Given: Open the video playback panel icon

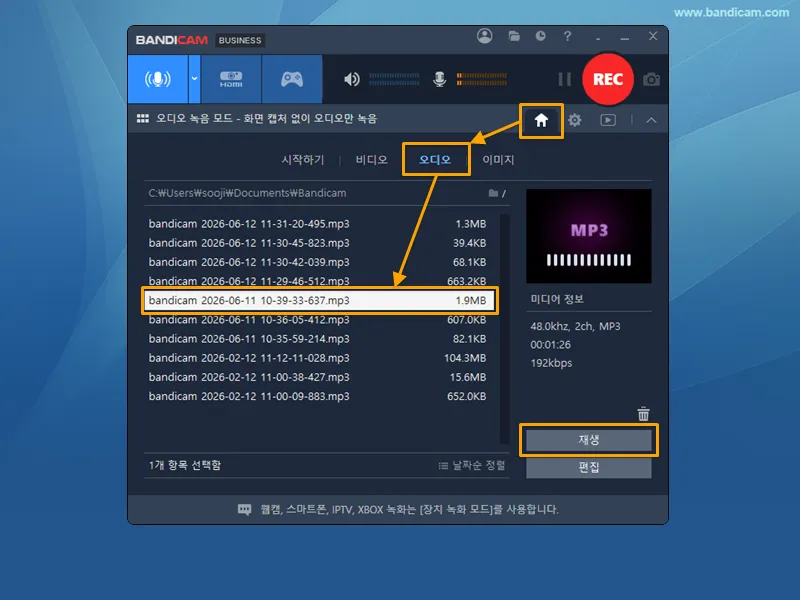Looking at the screenshot, I should point(608,120).
